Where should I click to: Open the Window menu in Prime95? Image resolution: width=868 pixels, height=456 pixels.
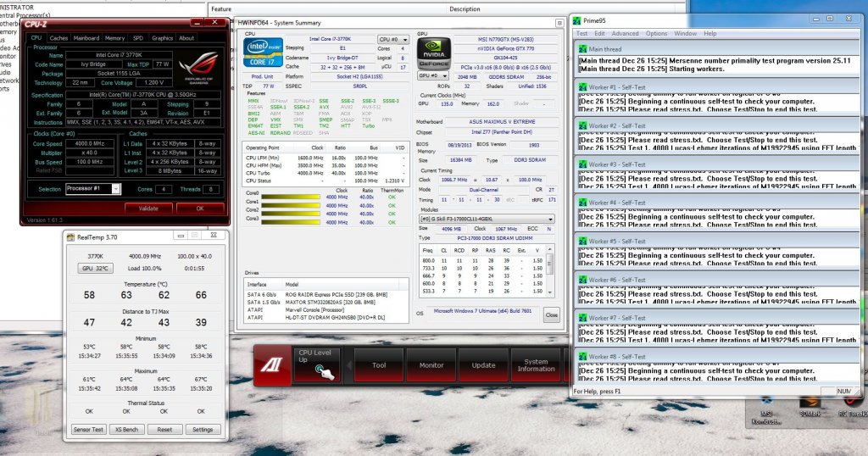(x=685, y=34)
